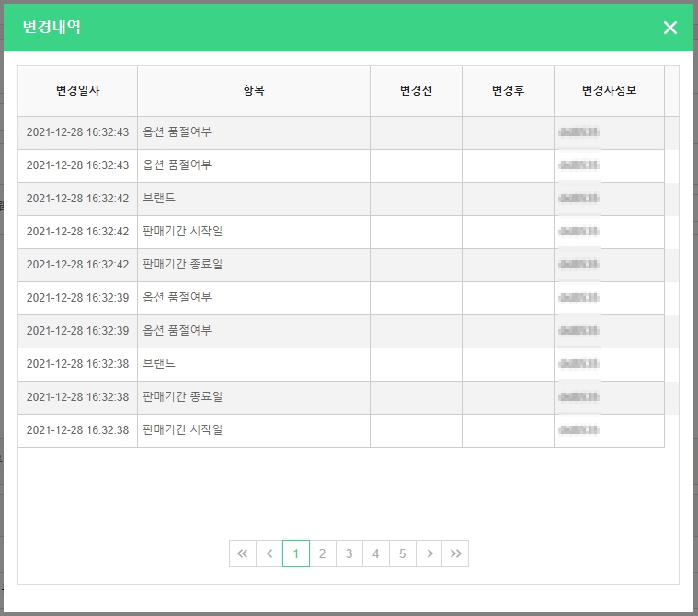Viewport: 698px width, 616px height.
Task: Select the 변경전 column header
Action: [x=416, y=91]
